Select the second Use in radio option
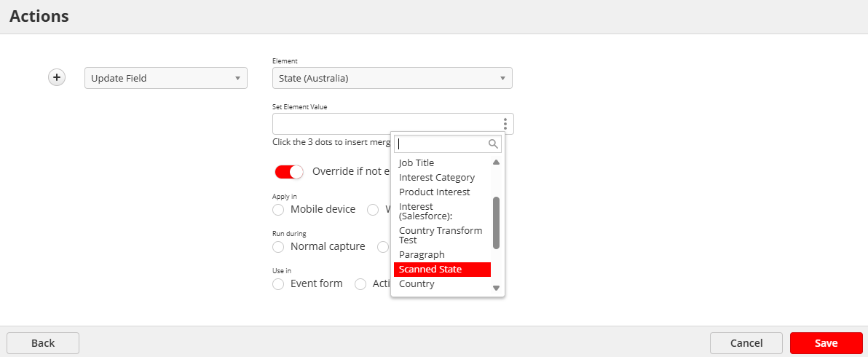 [x=360, y=284]
